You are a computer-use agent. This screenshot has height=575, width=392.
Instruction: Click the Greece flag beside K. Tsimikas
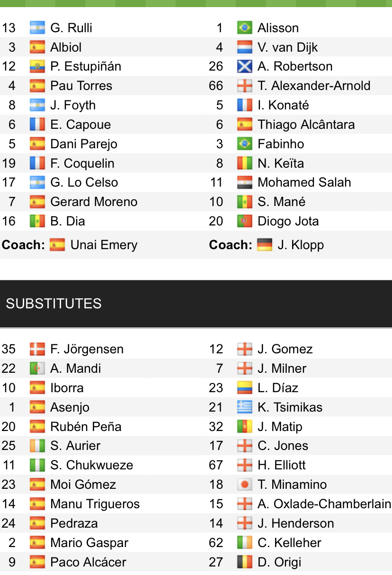244,407
